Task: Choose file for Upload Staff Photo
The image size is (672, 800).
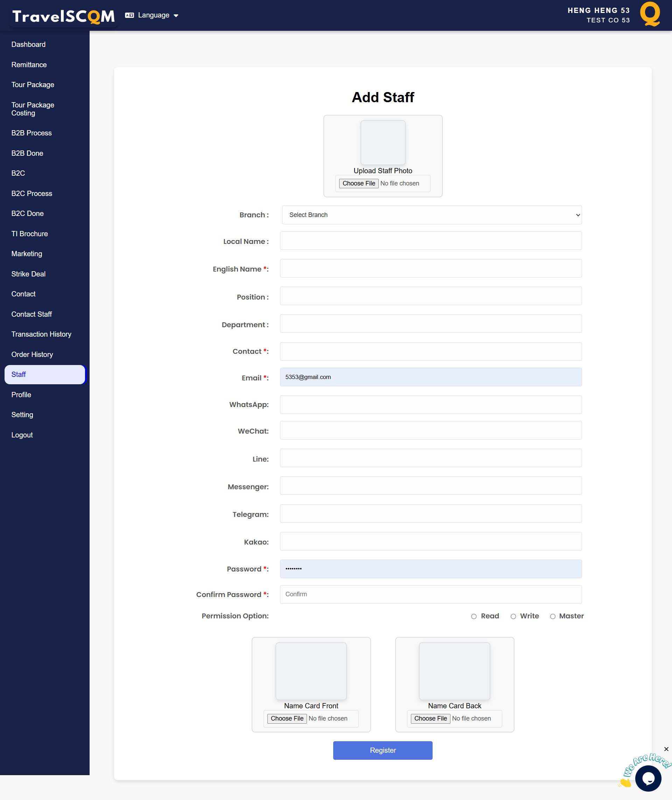Action: tap(358, 183)
